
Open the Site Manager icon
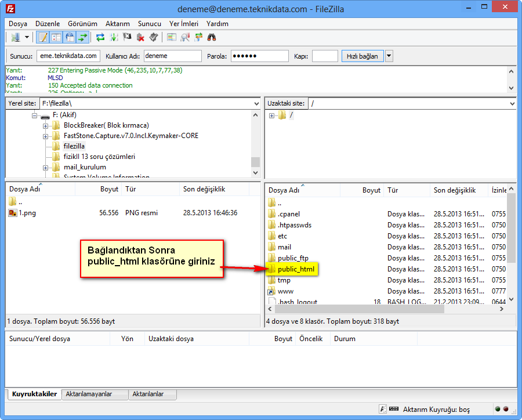16,38
